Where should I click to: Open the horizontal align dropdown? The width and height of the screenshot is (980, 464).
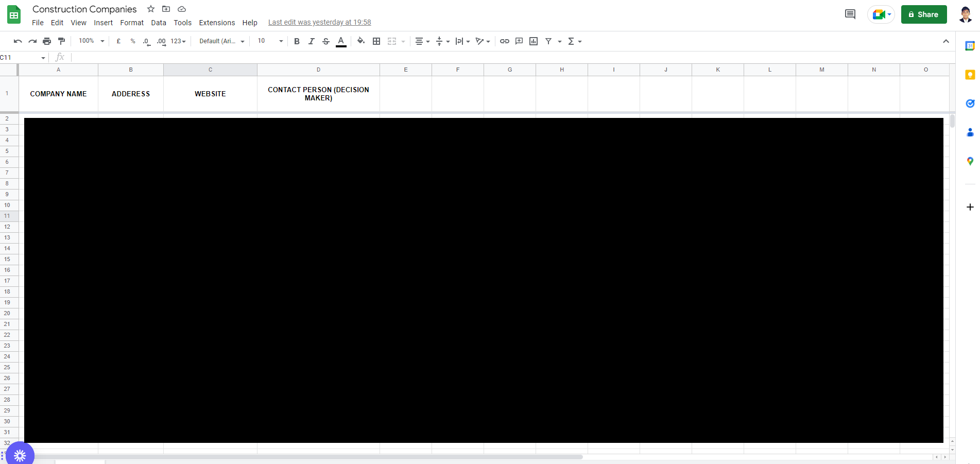tap(422, 41)
